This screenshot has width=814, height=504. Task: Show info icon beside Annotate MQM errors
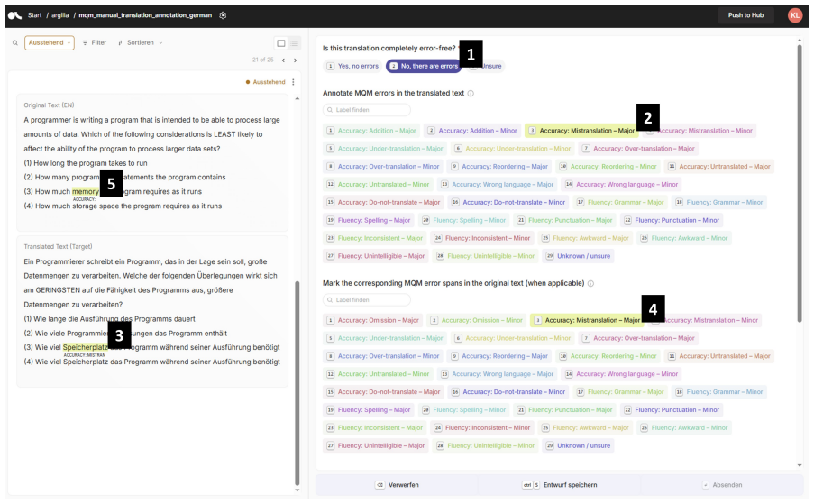coord(471,94)
